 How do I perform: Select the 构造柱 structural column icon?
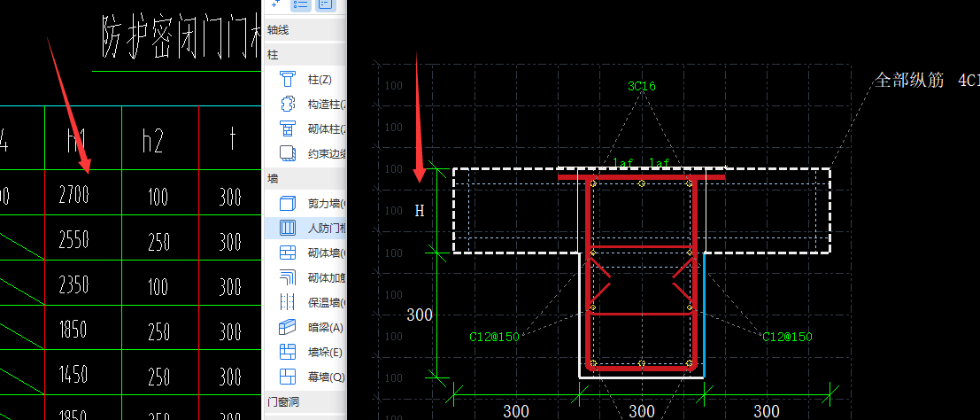[x=288, y=104]
